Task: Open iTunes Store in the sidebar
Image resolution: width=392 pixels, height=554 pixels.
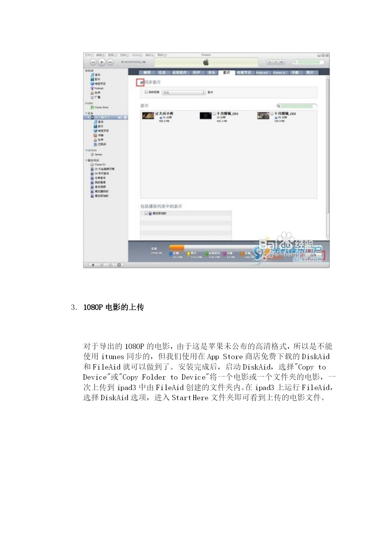Action: coord(100,107)
